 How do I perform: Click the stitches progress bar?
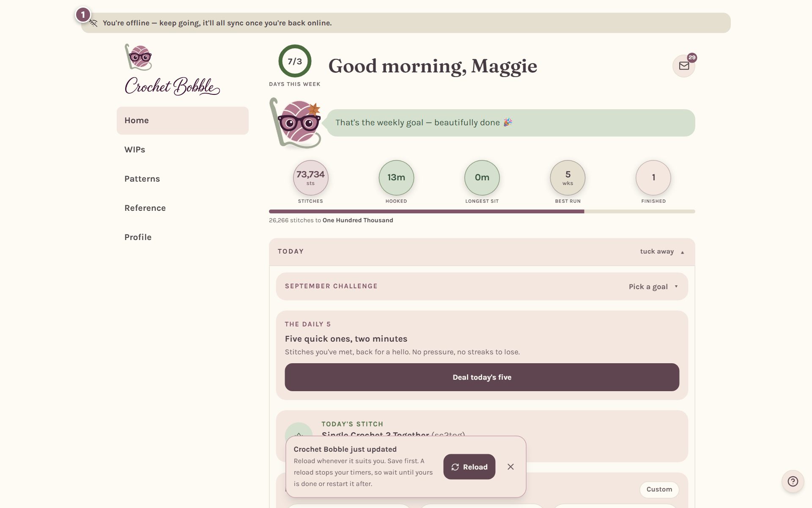(x=482, y=211)
